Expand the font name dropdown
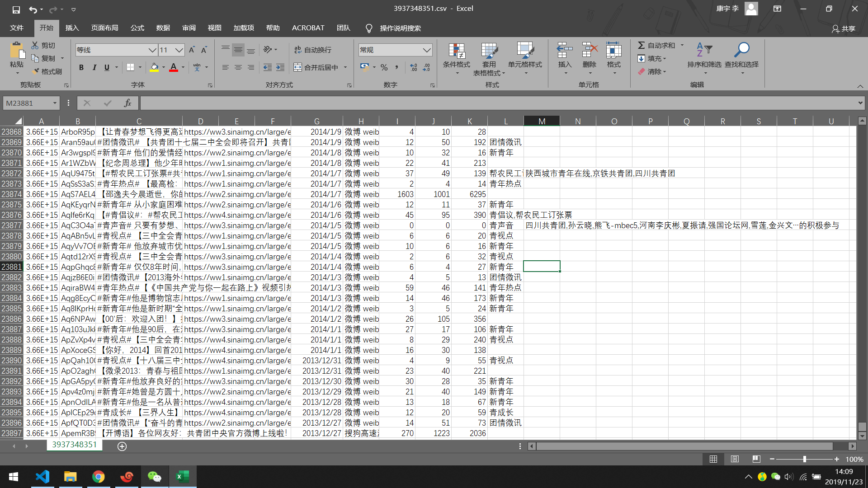The width and height of the screenshot is (868, 488). click(x=152, y=50)
